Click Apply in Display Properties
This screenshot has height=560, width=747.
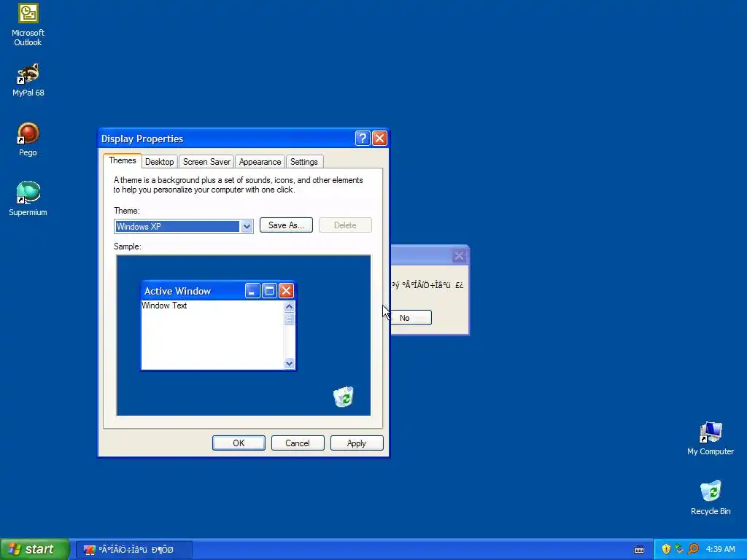[x=357, y=443]
